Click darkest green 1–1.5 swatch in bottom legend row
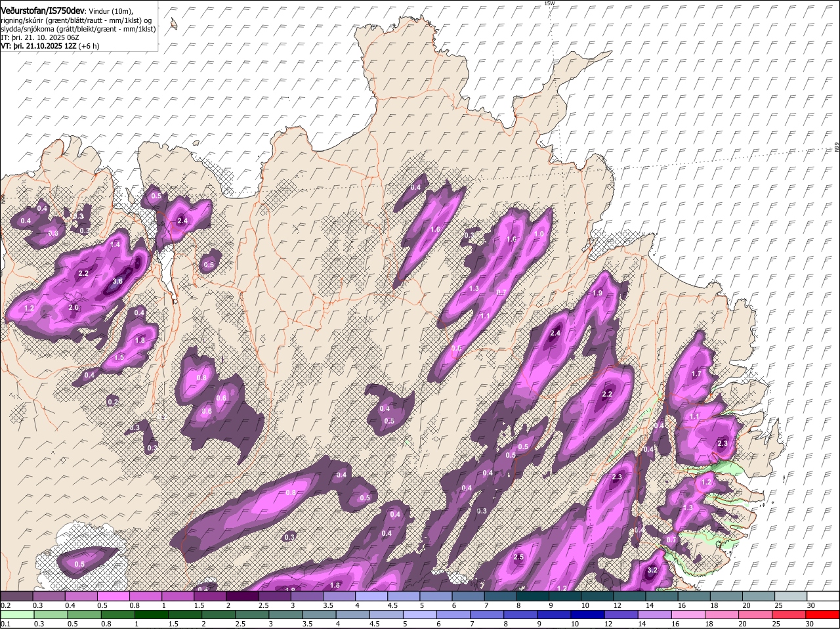The image size is (840, 629). pos(151,615)
